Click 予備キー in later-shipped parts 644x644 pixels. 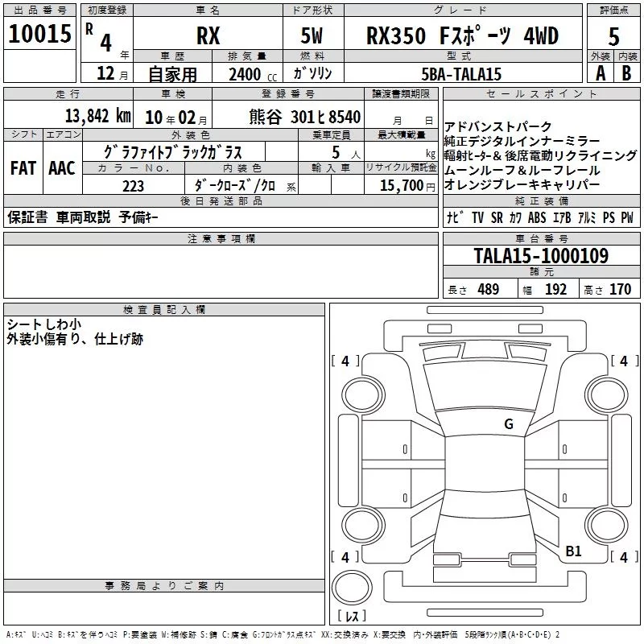(x=138, y=217)
